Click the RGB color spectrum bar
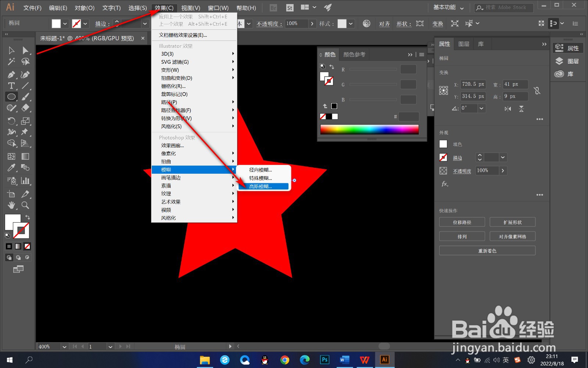 coord(369,129)
